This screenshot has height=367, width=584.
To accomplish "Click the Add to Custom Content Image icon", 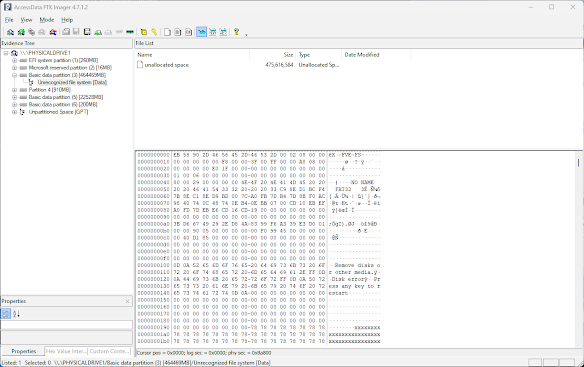I will (98, 32).
